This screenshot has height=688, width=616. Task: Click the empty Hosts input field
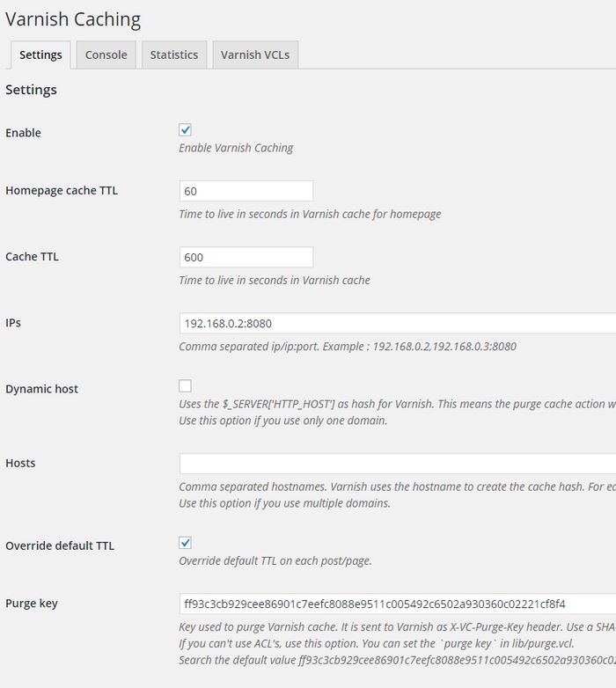(398, 464)
